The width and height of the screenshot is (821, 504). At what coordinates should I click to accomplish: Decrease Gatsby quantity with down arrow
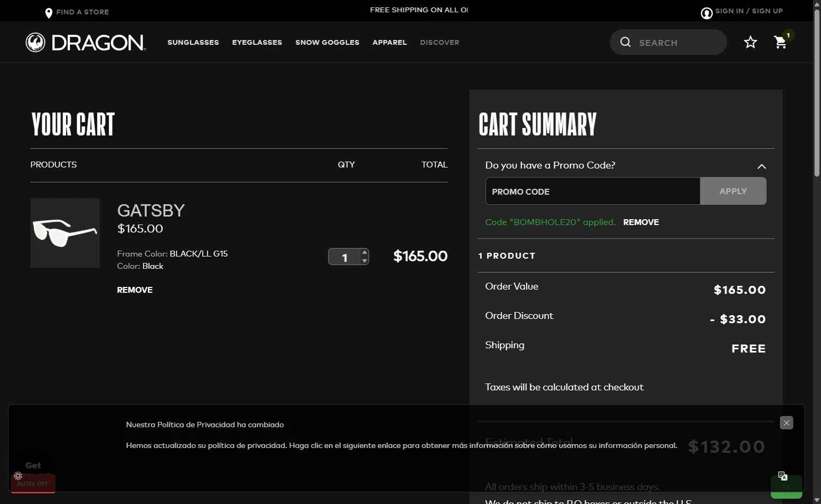364,261
